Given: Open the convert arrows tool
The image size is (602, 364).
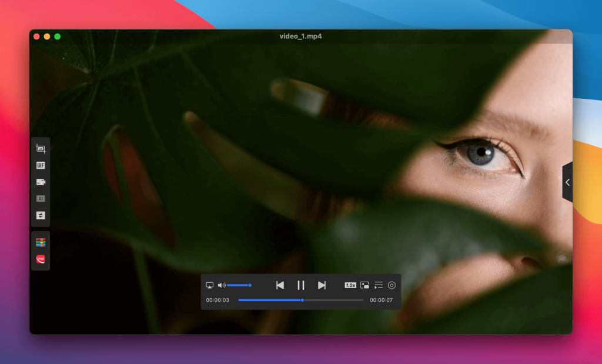Looking at the screenshot, I should point(41,215).
